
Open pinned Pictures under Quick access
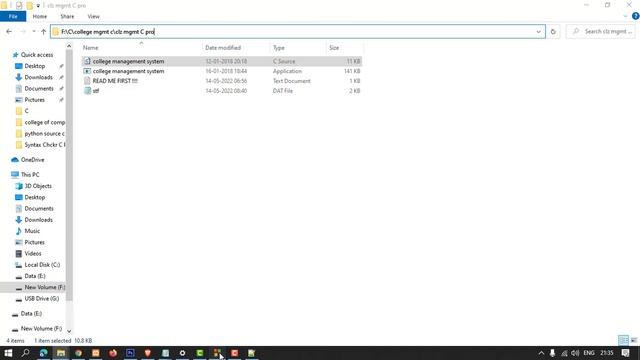pyautogui.click(x=34, y=100)
